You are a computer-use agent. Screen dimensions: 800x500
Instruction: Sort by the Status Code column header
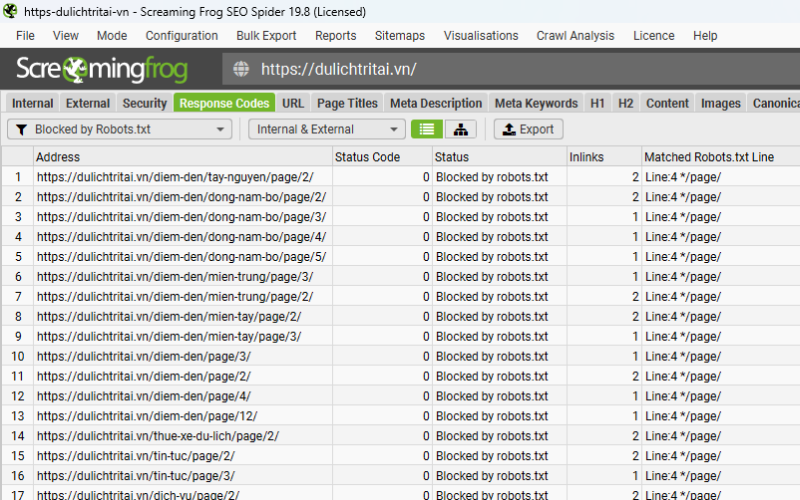tap(382, 157)
